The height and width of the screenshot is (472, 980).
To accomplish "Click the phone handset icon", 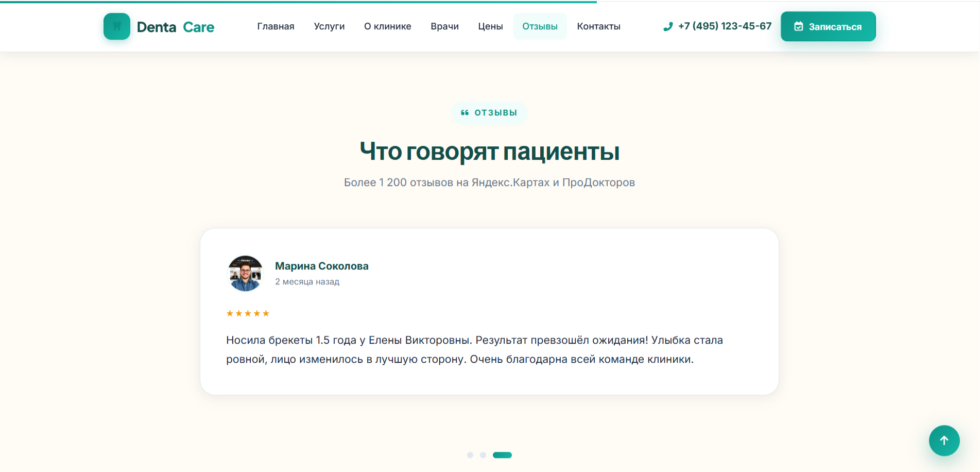I will point(668,26).
